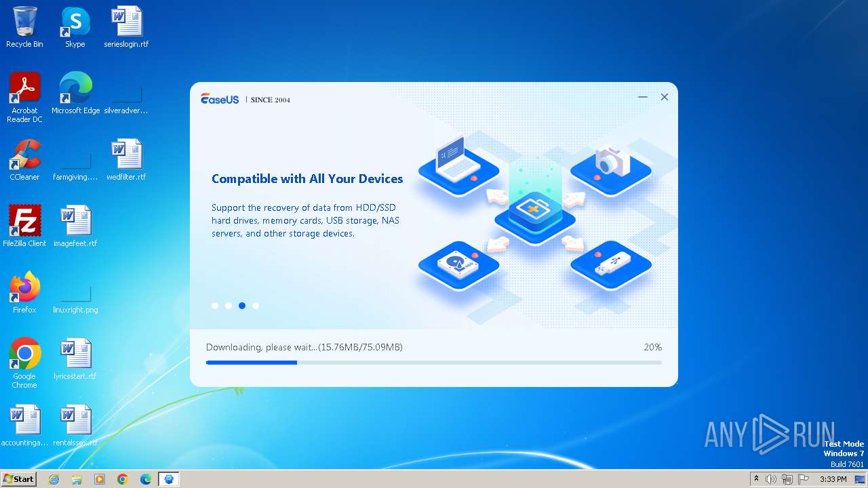Open the Windows Start menu
Image resolution: width=868 pixels, height=488 pixels.
[x=18, y=479]
